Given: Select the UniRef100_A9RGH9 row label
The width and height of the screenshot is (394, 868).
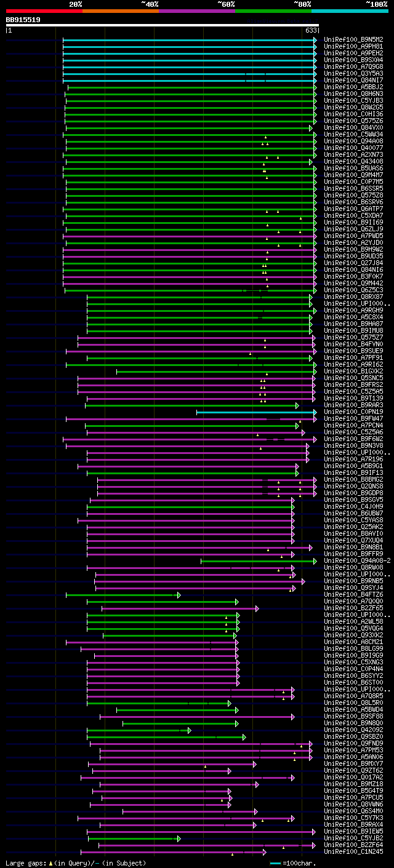Looking at the screenshot, I should pyautogui.click(x=355, y=311).
